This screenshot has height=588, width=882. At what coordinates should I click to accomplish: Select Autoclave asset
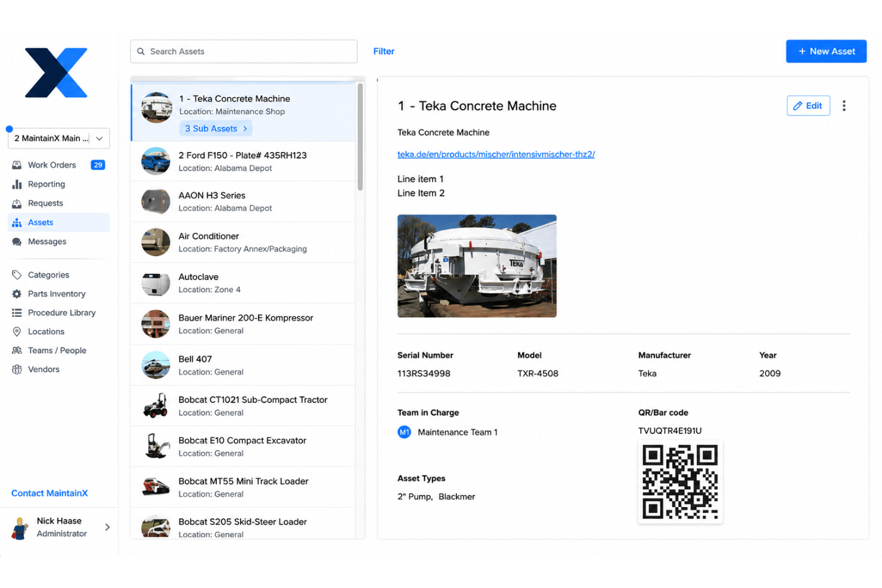click(243, 283)
